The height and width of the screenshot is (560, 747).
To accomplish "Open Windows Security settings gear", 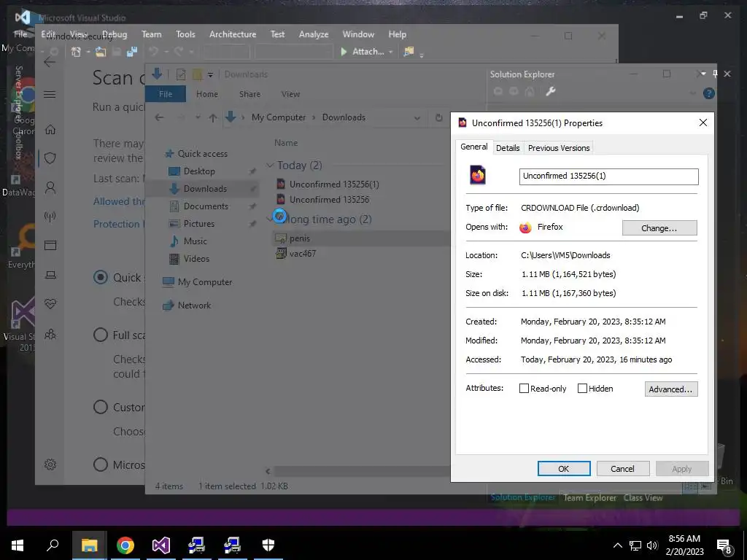I will [x=50, y=464].
